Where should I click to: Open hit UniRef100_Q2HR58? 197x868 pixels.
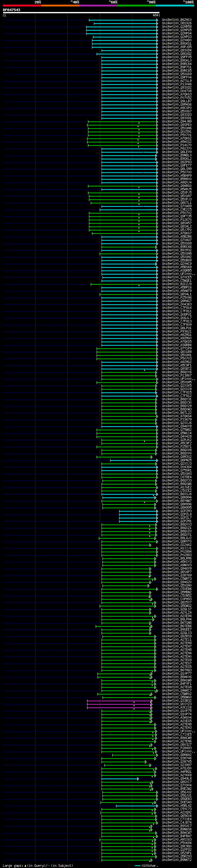177,26
